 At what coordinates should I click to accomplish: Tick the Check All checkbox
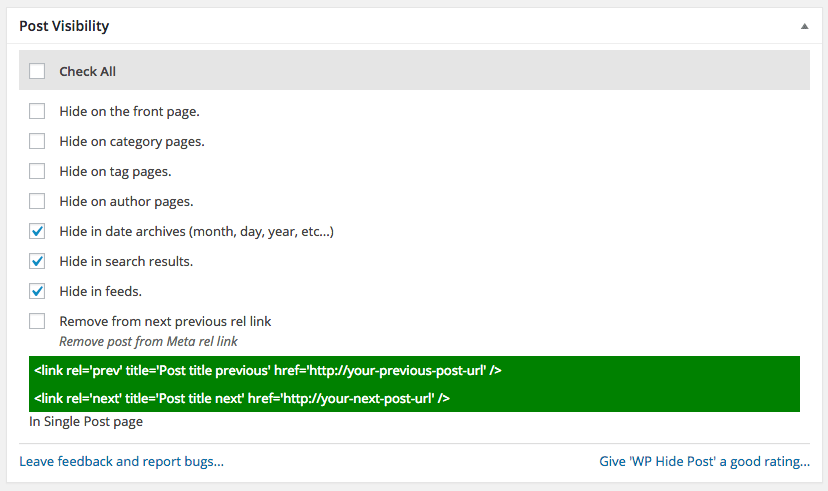point(37,71)
